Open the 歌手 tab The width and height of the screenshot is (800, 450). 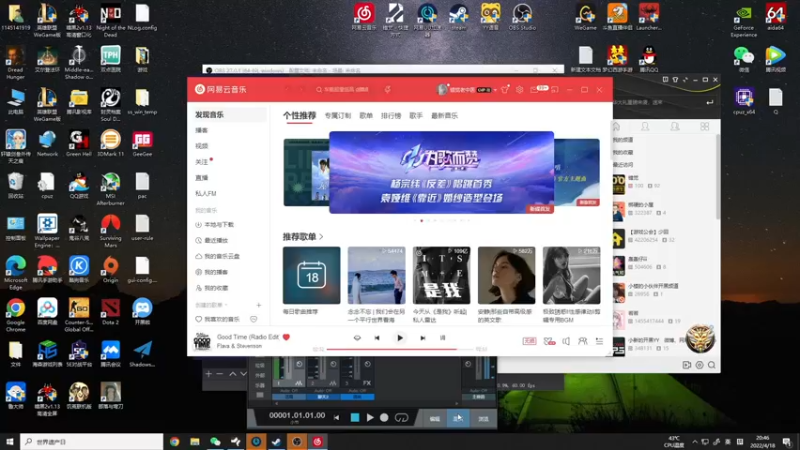tap(416, 116)
